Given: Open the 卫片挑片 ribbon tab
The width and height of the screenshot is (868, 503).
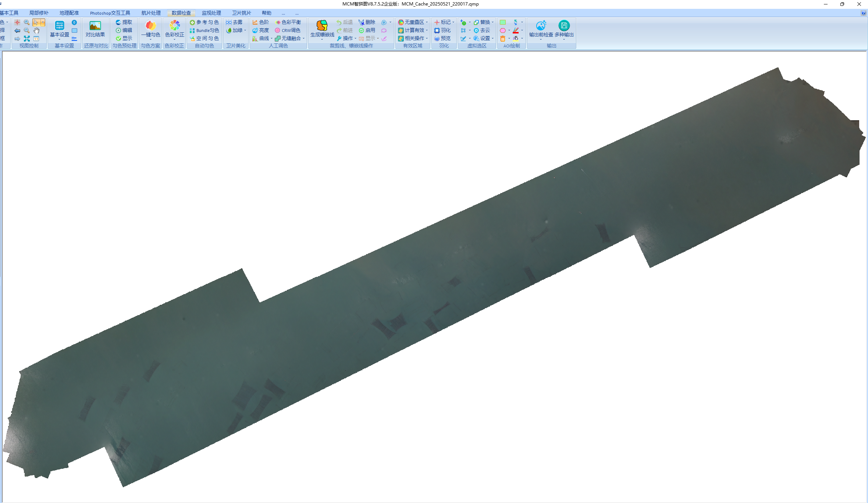Looking at the screenshot, I should click(241, 13).
